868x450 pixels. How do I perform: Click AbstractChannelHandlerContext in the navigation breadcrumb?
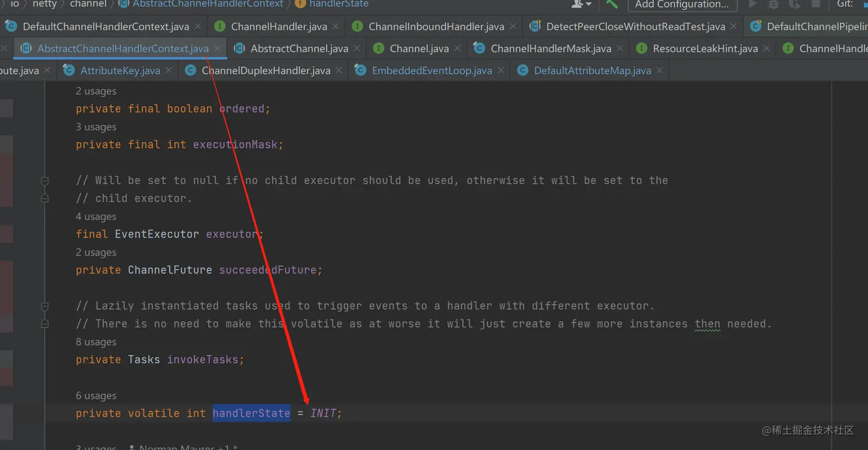(208, 4)
